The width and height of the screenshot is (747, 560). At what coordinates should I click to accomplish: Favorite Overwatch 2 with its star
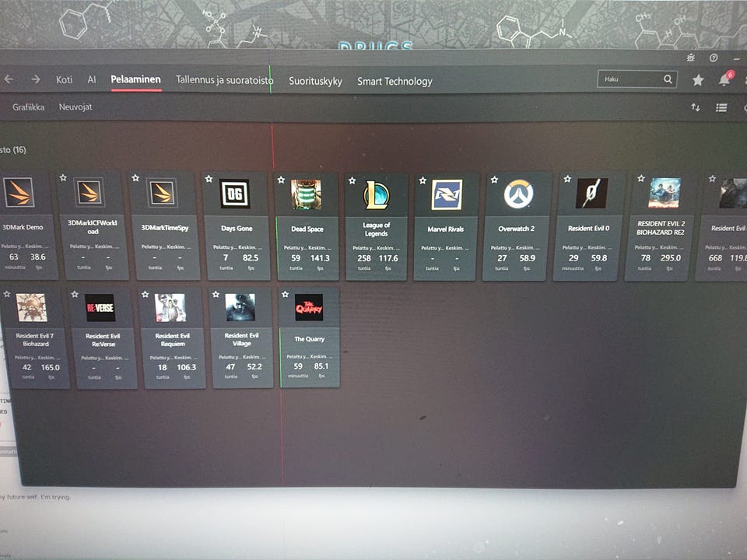[x=495, y=180]
